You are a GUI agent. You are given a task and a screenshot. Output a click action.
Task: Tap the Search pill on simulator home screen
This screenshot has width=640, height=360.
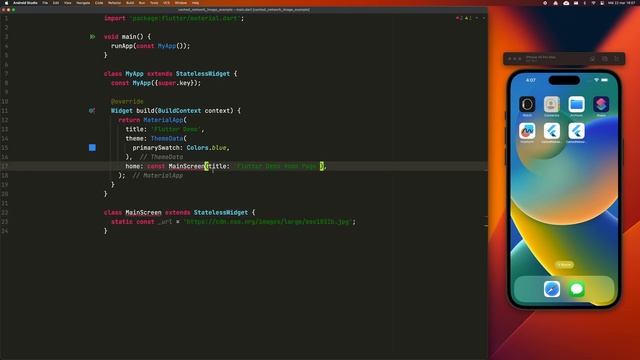tap(564, 265)
